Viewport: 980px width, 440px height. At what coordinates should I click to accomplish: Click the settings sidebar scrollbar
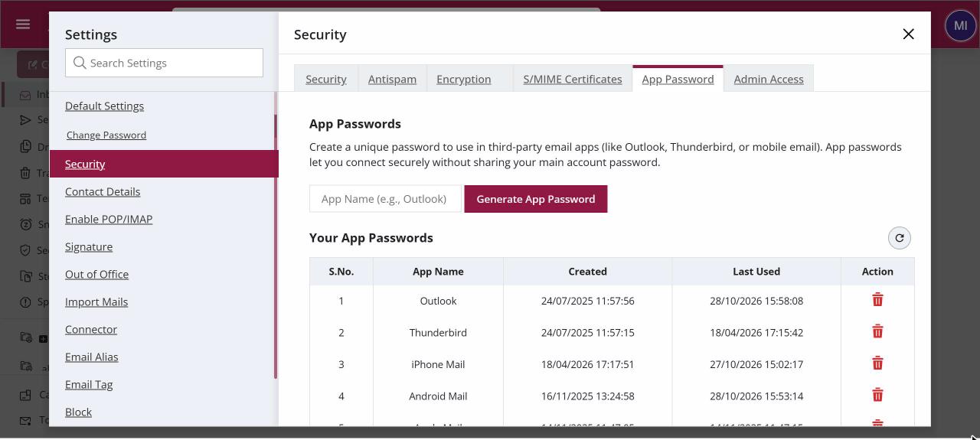click(x=276, y=235)
